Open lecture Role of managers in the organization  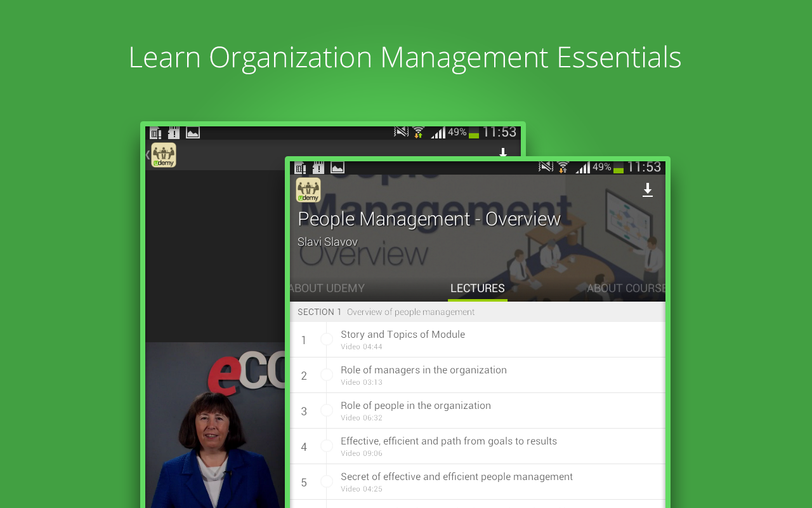(x=478, y=375)
